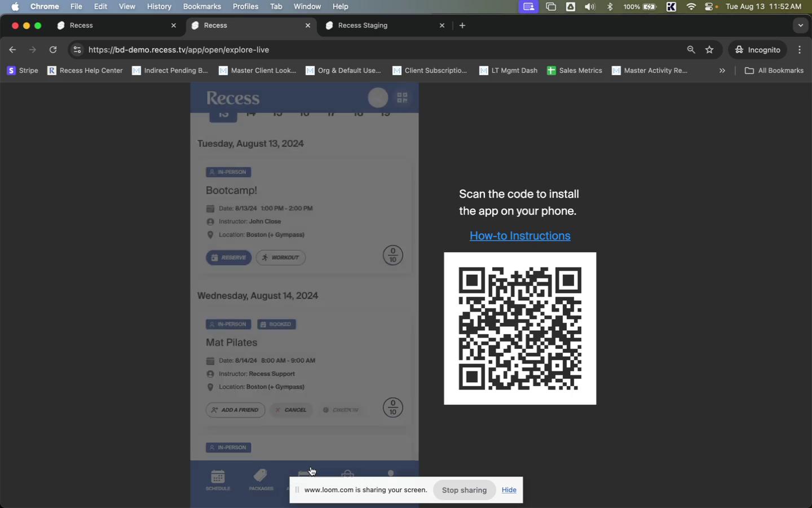The height and width of the screenshot is (508, 812).
Task: Click the Bootcamp! 0/10 capacity indicator
Action: pyautogui.click(x=393, y=255)
